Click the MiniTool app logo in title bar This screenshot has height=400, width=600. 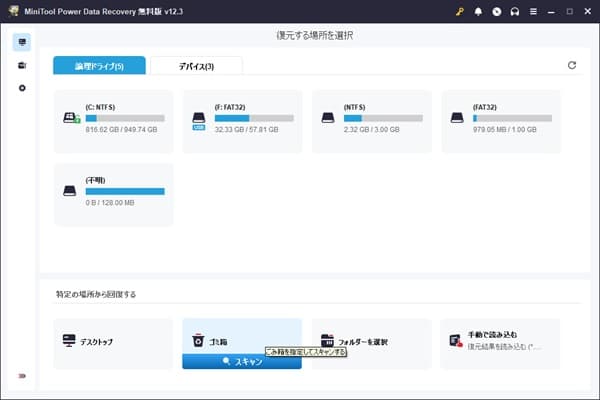coord(13,11)
